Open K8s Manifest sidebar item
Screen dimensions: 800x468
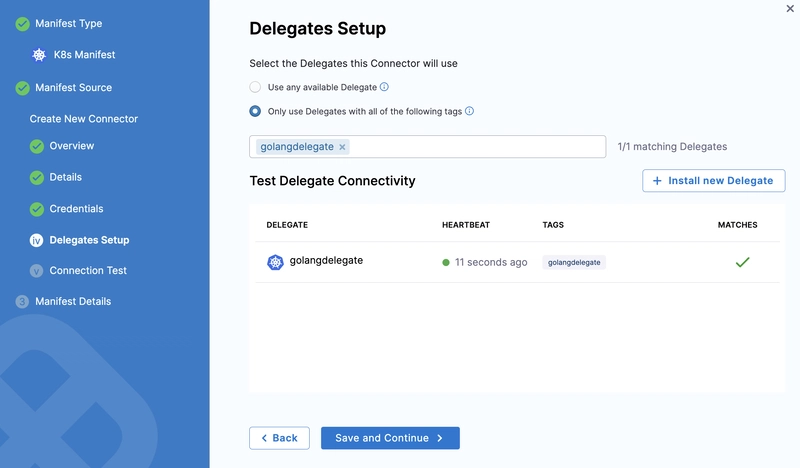(85, 55)
